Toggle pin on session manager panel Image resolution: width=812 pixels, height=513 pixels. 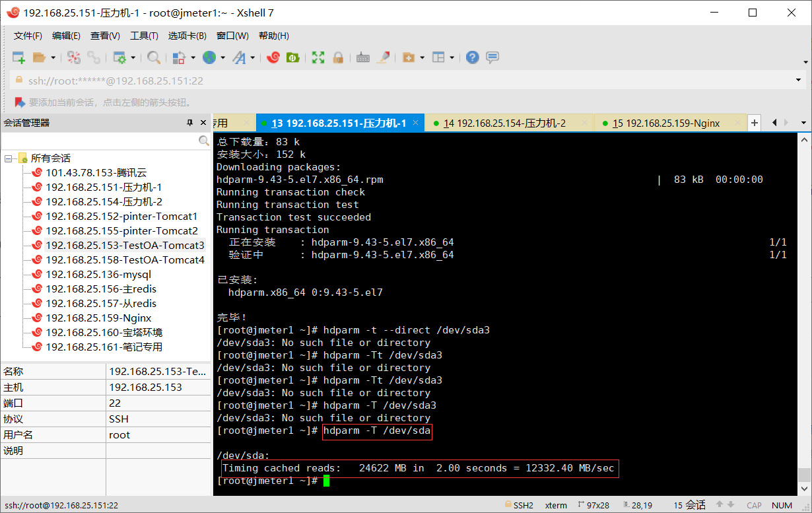click(189, 123)
